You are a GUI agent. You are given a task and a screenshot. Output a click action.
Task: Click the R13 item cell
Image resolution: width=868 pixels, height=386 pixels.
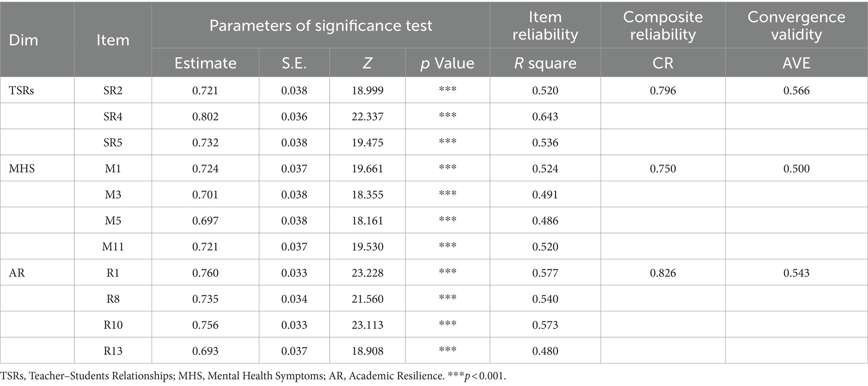point(113,351)
